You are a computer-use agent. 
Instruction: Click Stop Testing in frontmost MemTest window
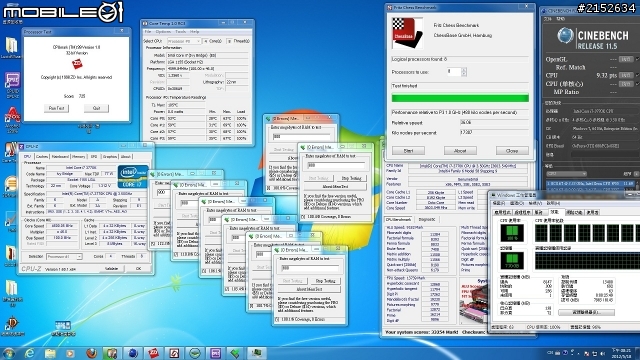tap(325, 281)
